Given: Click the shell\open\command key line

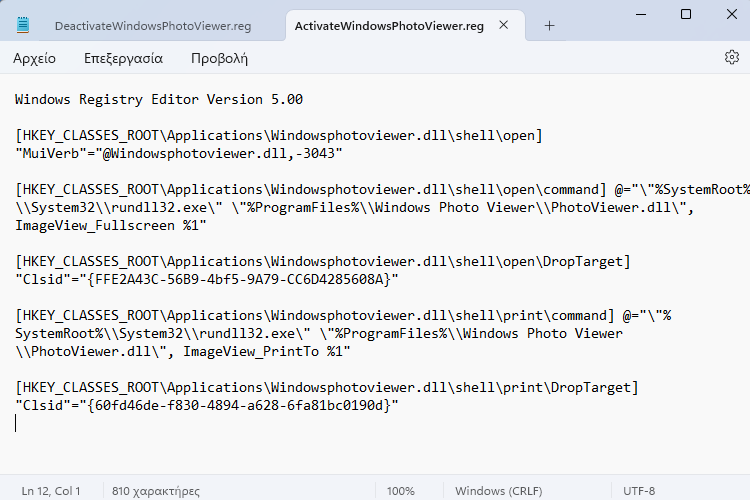Looking at the screenshot, I should click(382, 190).
